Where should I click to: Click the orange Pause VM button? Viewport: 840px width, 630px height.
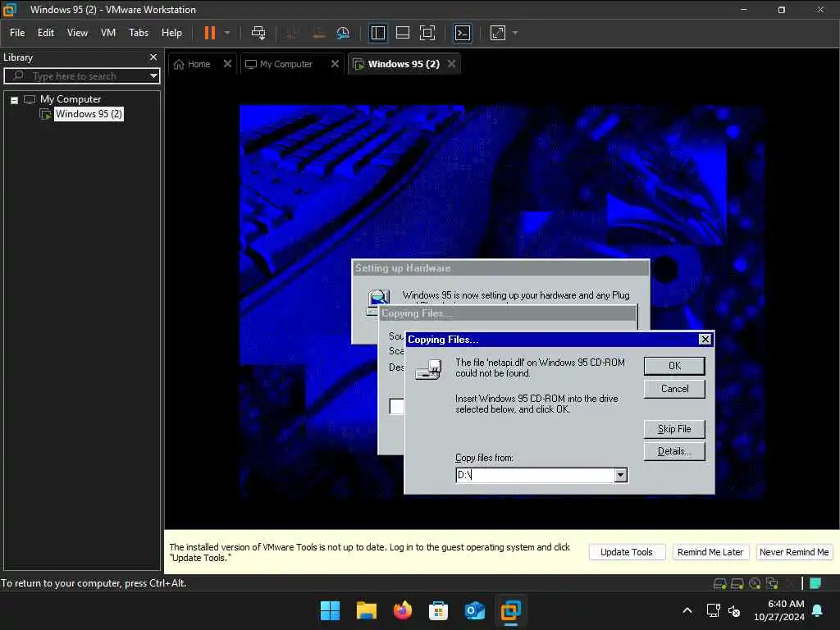coord(209,33)
